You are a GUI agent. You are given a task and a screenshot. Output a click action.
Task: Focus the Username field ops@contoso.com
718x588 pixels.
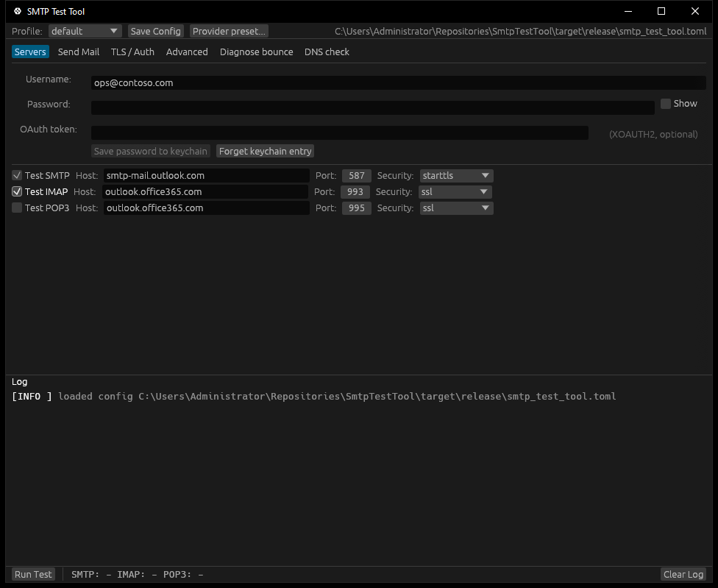point(399,83)
